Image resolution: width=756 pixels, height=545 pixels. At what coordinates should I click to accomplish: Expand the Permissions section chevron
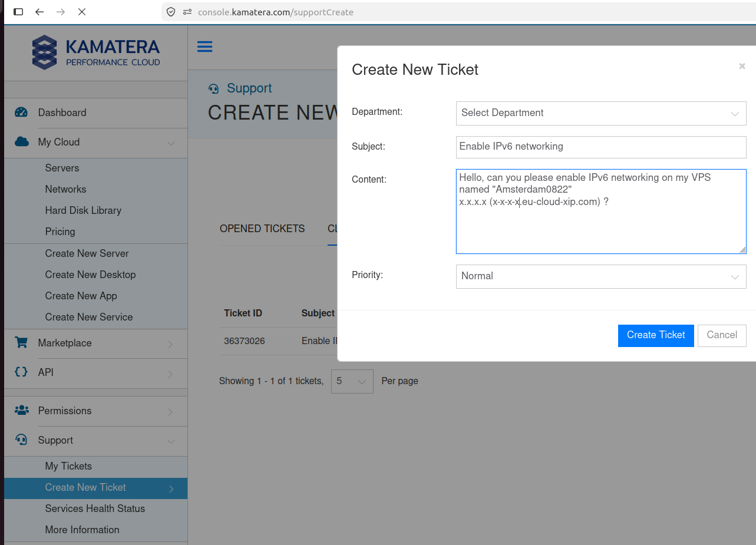[x=170, y=412]
